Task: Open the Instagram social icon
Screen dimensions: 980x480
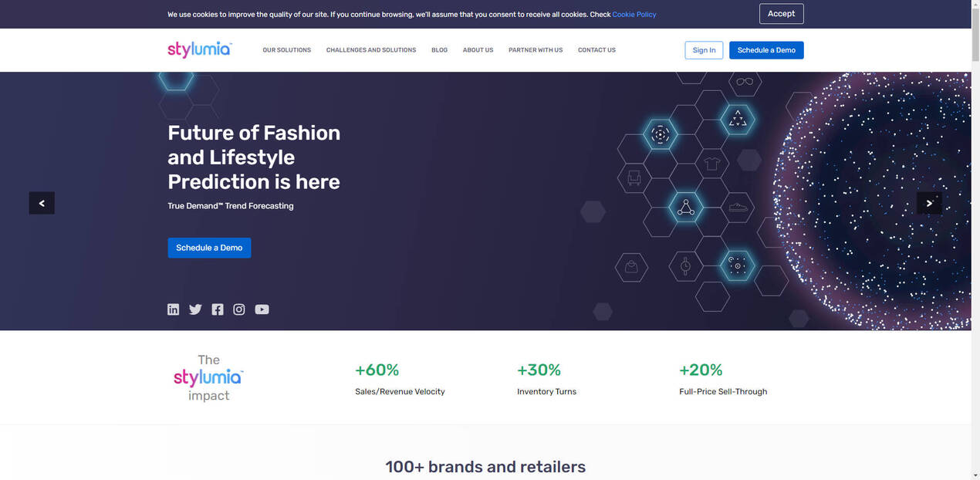Action: 239,309
